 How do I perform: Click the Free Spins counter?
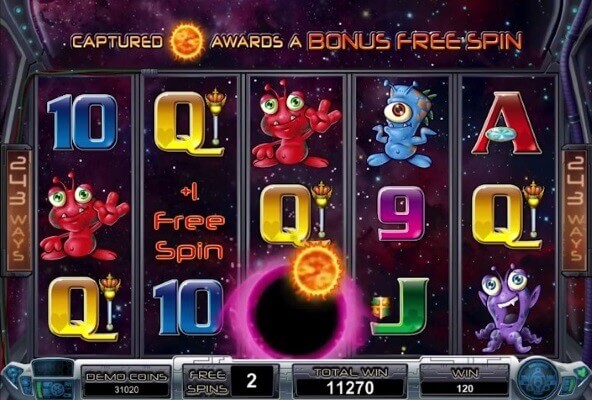(231, 381)
